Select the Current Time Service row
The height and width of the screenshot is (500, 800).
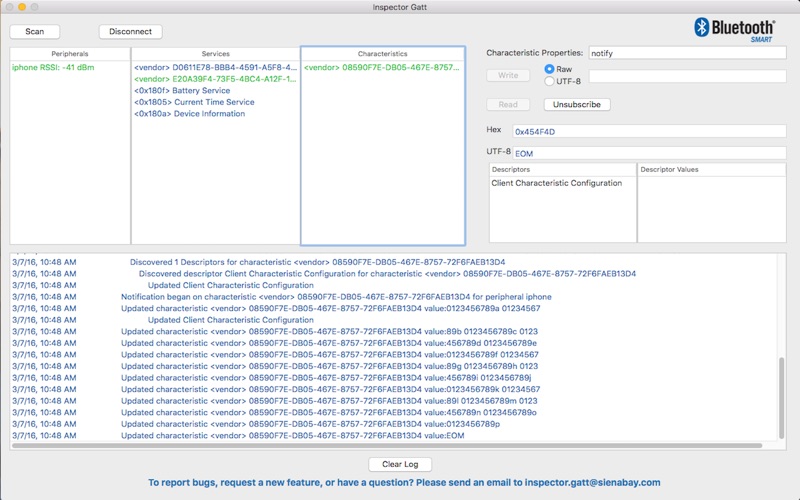215,102
